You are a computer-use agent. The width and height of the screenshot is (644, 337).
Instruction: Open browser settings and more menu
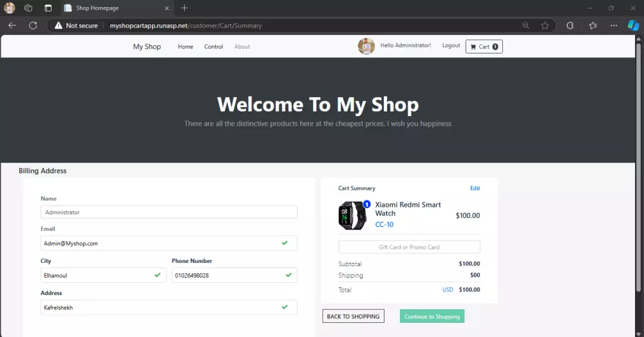[x=614, y=26]
